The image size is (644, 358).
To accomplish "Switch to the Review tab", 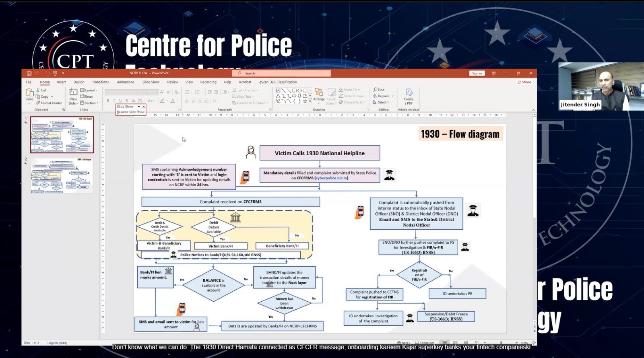I will coord(172,82).
